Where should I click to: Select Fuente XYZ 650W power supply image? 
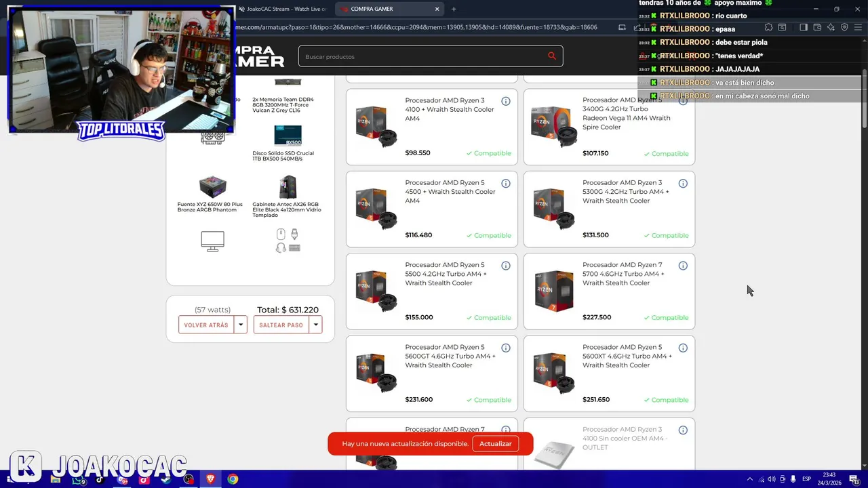pos(212,186)
